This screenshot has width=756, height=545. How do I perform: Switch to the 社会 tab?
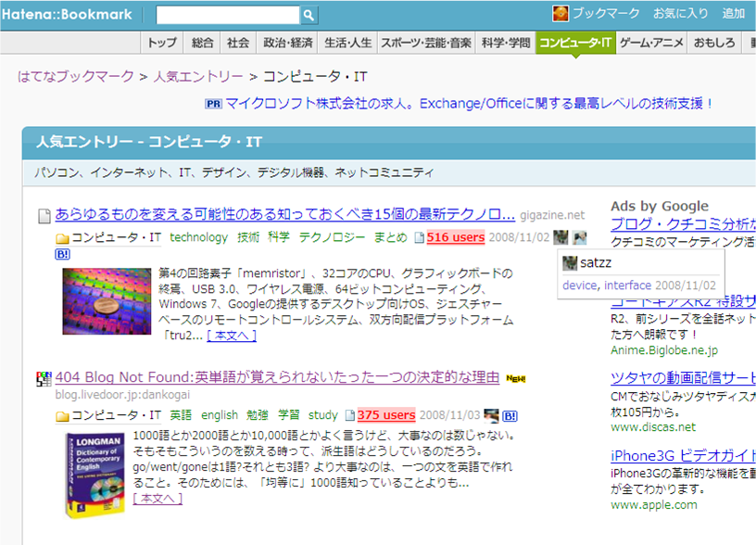[238, 43]
